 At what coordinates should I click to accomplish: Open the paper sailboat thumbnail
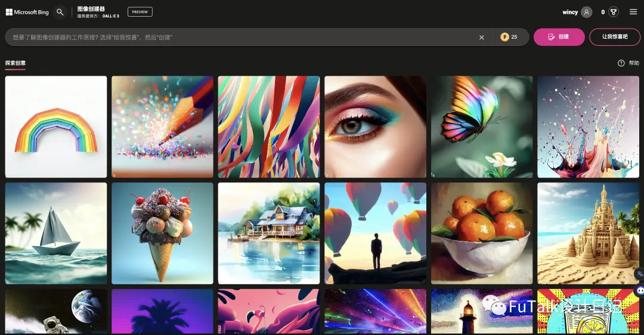pyautogui.click(x=56, y=233)
